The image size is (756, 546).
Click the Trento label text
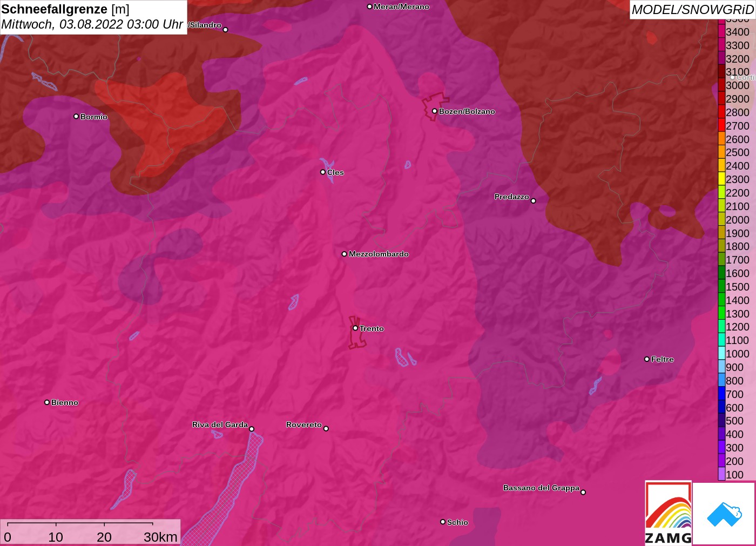coord(372,328)
